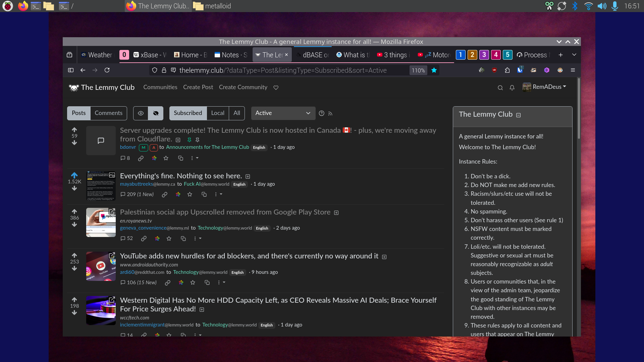Open Announcements for The Lemmy Club community
The width and height of the screenshot is (644, 362).
[x=208, y=147]
